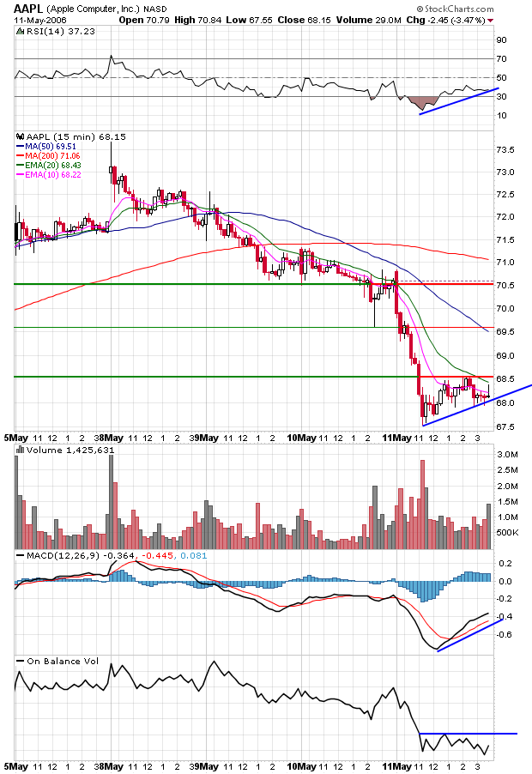Click the 70.5 price axis label

coord(505,286)
